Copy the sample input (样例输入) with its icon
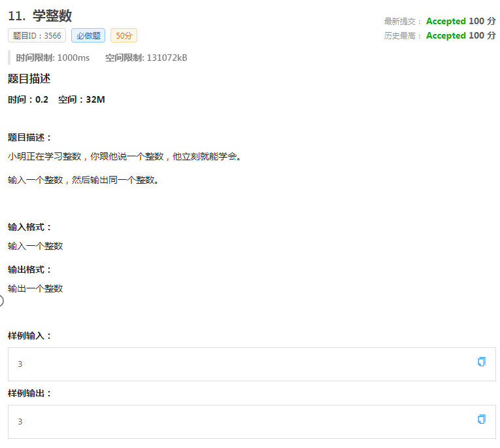The height and width of the screenshot is (448, 500). pos(482,362)
